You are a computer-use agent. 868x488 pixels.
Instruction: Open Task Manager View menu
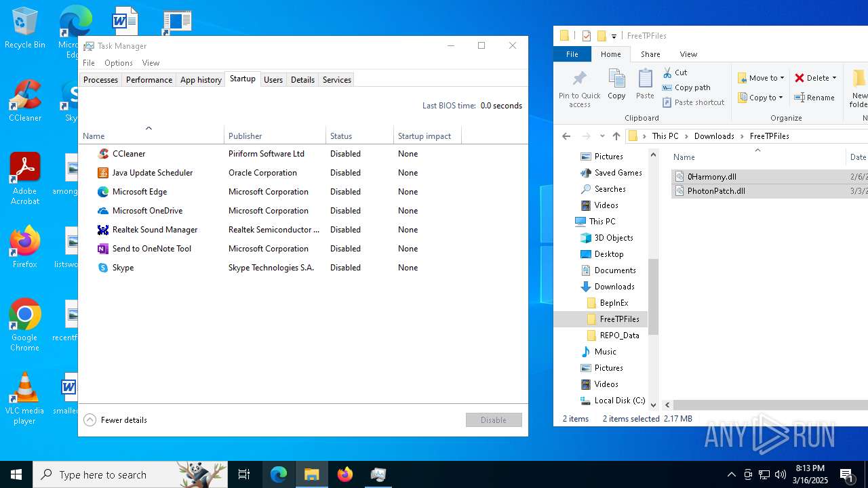(x=151, y=63)
